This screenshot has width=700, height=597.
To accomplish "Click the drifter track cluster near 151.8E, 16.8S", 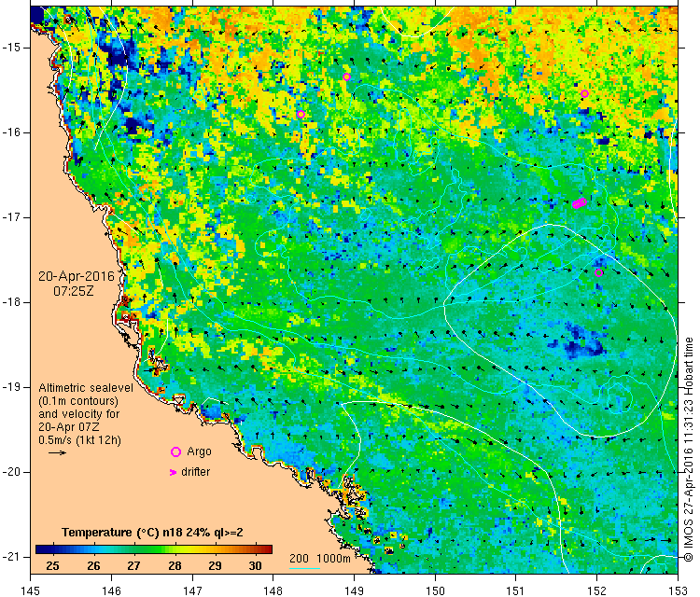I will 580,203.
